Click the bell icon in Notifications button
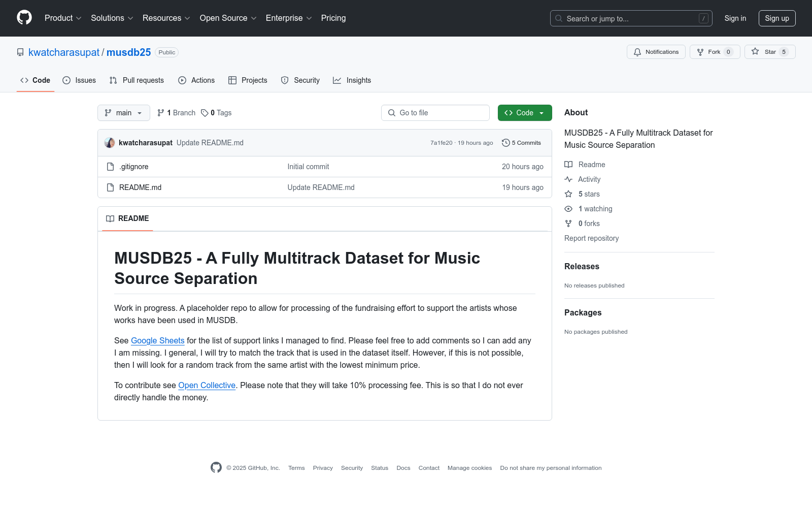 point(637,52)
